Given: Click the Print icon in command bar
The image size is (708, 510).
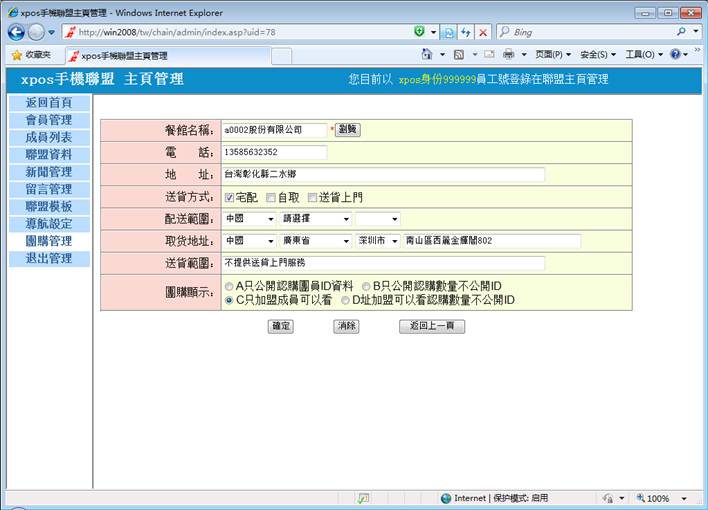Looking at the screenshot, I should click(508, 54).
